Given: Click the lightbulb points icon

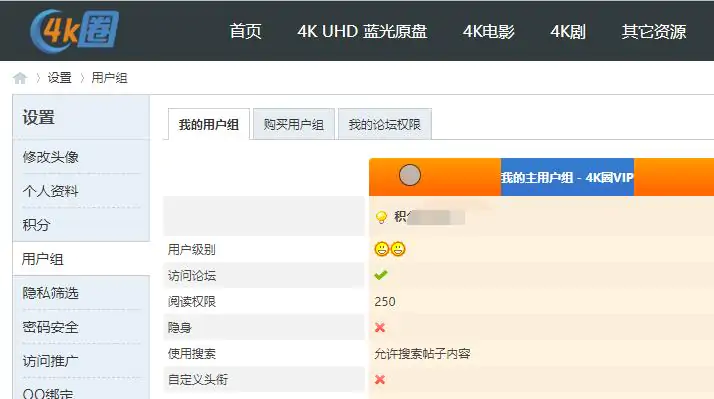Looking at the screenshot, I should [381, 217].
